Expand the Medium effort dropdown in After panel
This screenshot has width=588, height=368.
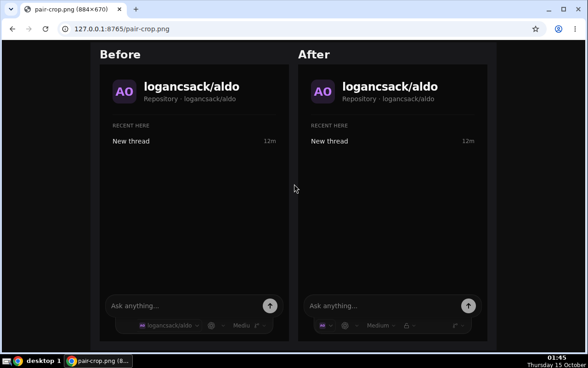(x=381, y=326)
